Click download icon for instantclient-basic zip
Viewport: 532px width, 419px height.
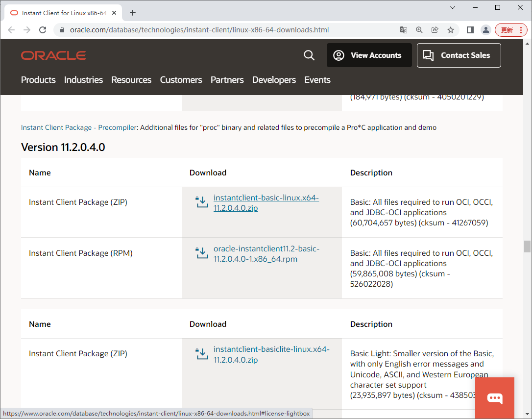click(202, 202)
